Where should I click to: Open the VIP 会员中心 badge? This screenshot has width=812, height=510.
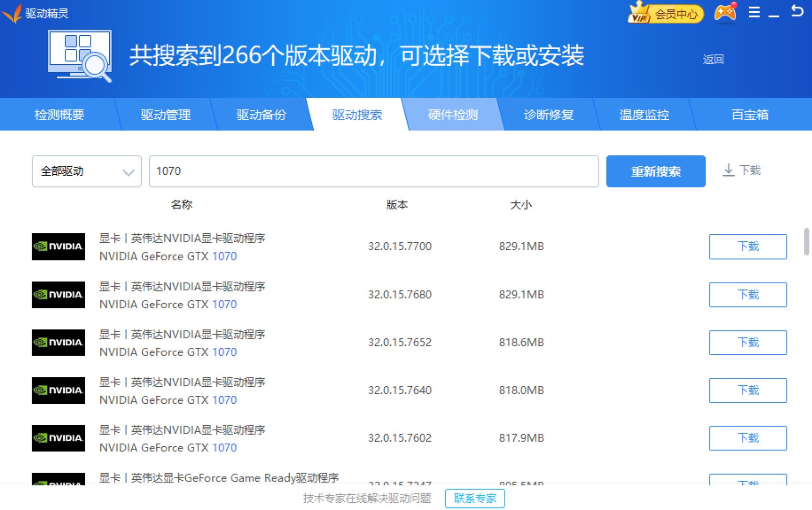pyautogui.click(x=666, y=13)
